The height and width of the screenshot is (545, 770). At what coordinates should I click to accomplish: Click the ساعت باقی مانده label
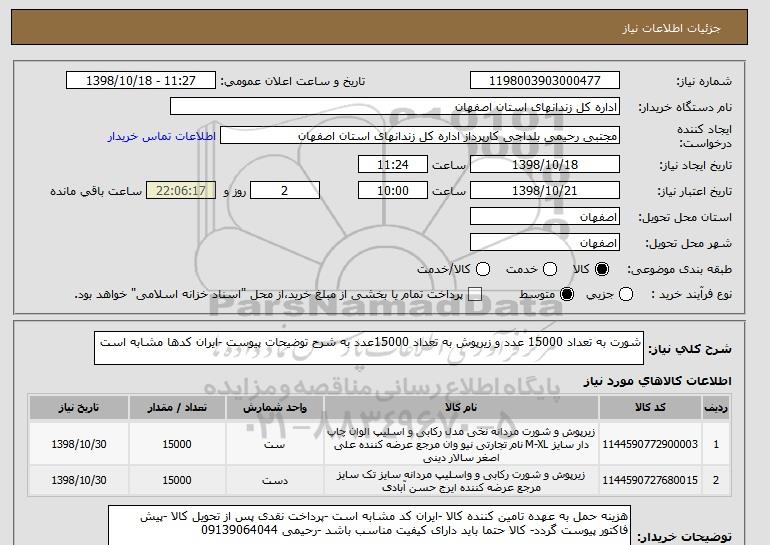[x=96, y=191]
